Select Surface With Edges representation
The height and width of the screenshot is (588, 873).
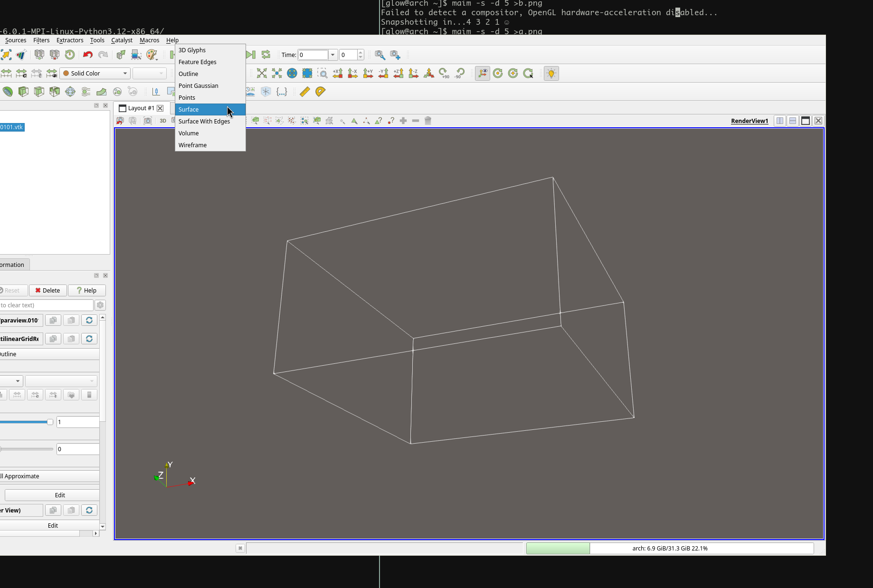pyautogui.click(x=204, y=121)
